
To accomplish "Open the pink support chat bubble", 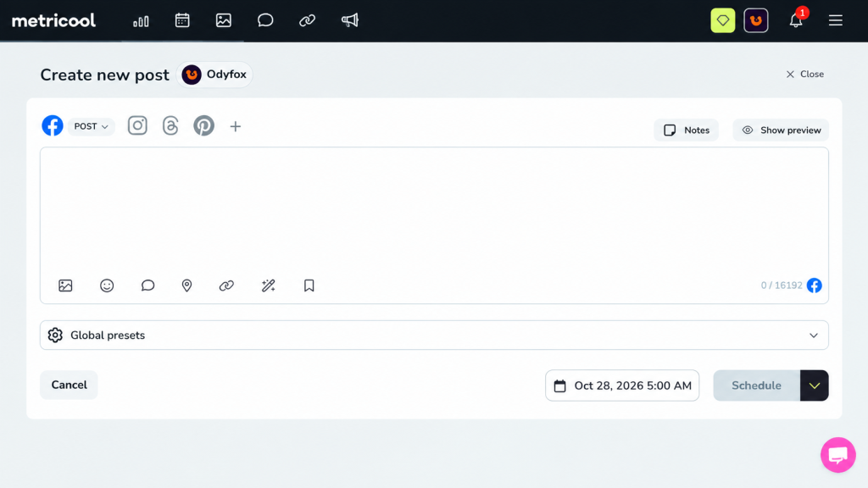I will click(x=837, y=455).
